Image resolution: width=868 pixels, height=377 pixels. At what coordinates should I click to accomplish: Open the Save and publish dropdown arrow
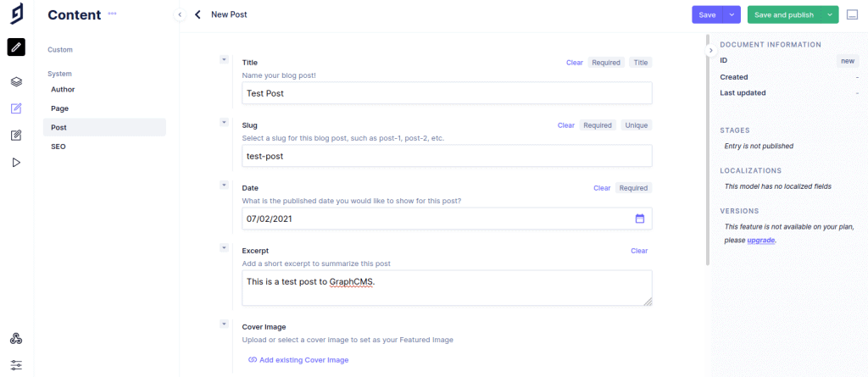pyautogui.click(x=830, y=15)
